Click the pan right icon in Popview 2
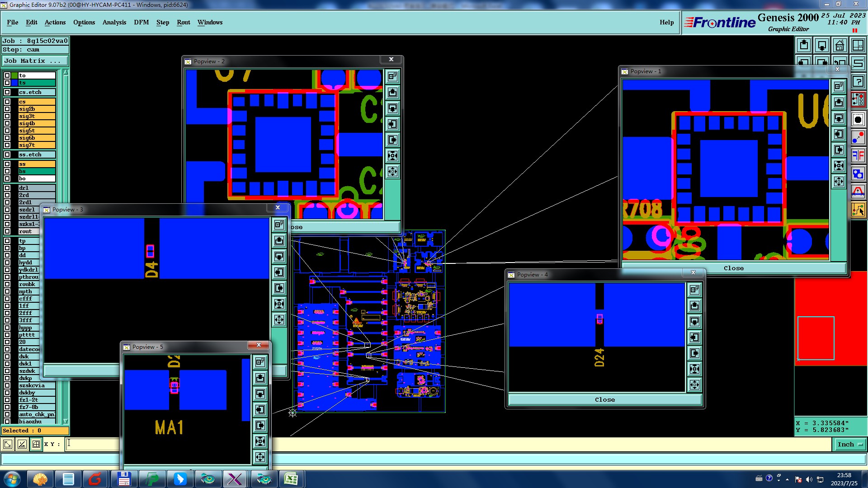The image size is (868, 488). point(392,140)
